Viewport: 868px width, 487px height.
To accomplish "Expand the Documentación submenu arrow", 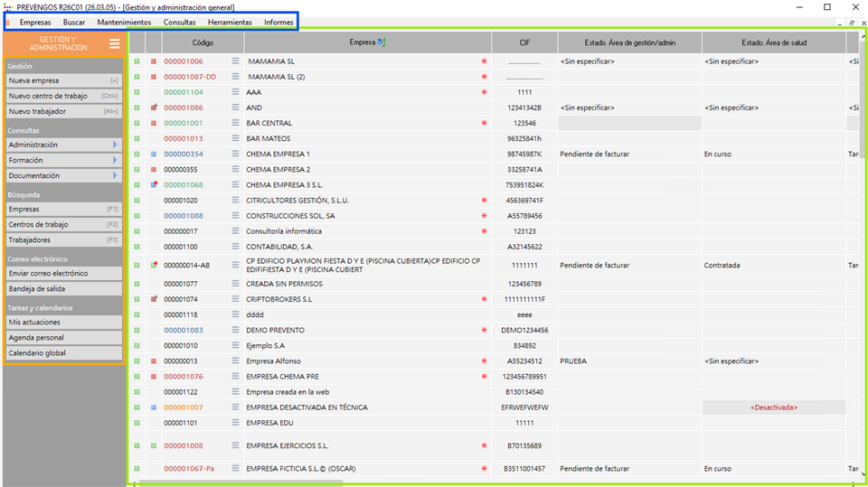I will coord(115,175).
